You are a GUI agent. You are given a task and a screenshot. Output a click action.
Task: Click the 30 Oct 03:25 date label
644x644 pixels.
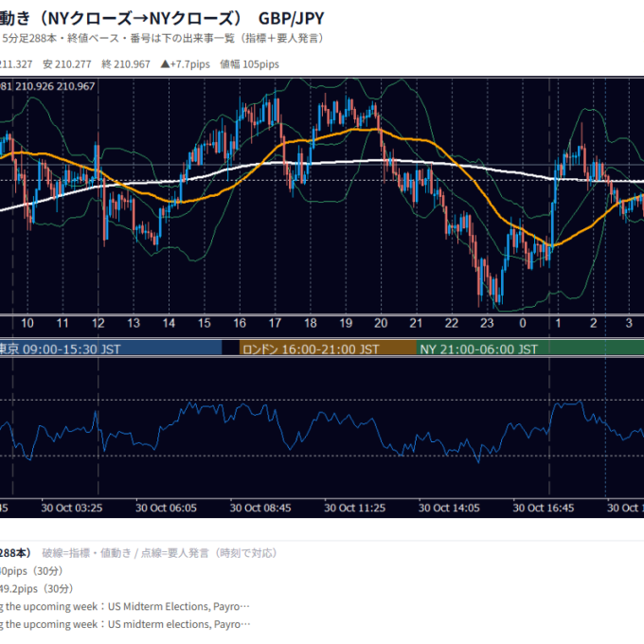coord(72,508)
